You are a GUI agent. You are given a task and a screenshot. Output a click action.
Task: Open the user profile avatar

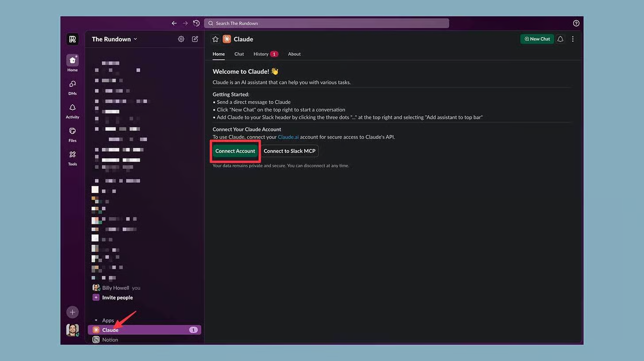73,330
